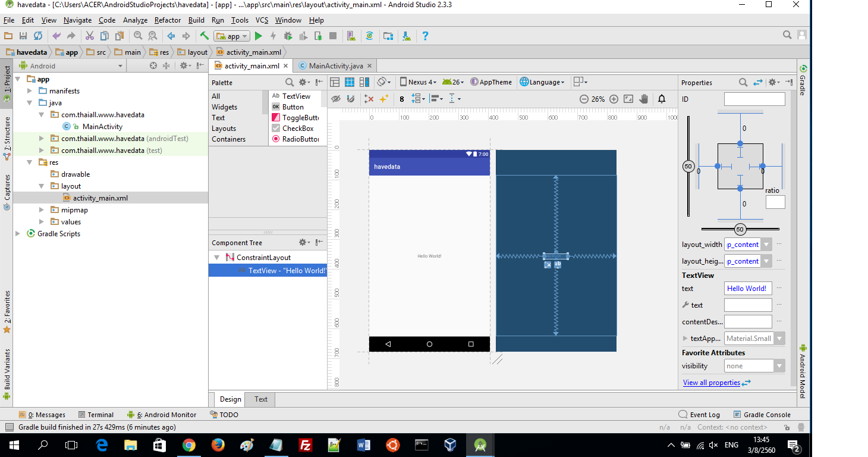This screenshot has width=868, height=457.
Task: Expand the Gradle Scripts node
Action: pyautogui.click(x=18, y=234)
